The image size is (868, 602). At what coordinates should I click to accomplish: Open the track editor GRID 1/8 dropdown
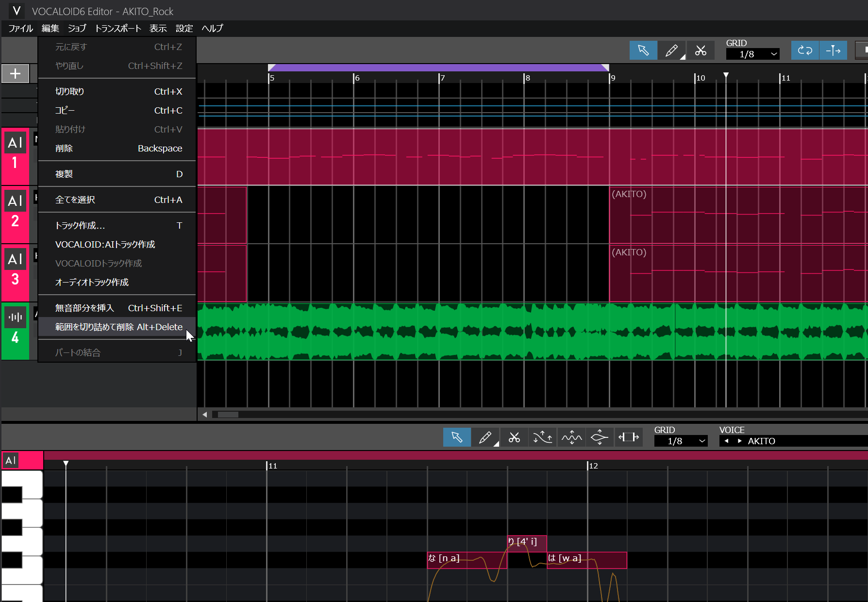(752, 54)
